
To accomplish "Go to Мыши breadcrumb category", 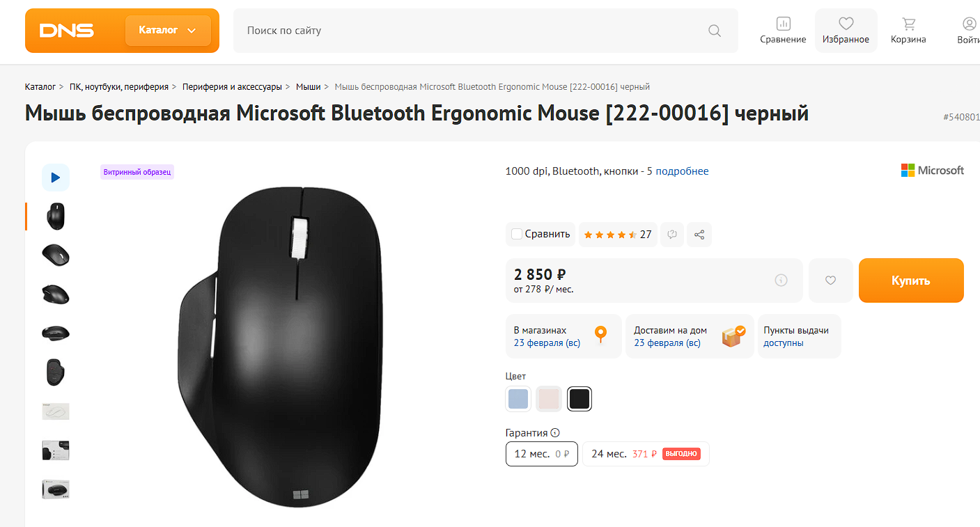I will pos(308,87).
